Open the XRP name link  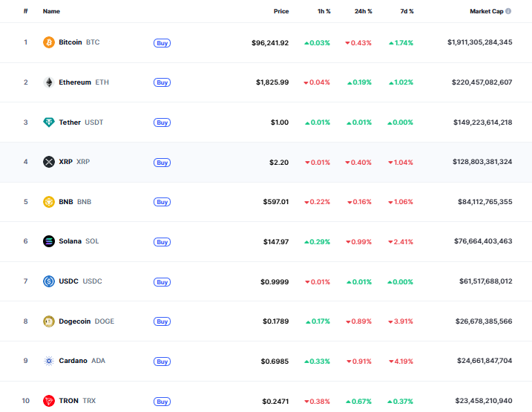66,162
